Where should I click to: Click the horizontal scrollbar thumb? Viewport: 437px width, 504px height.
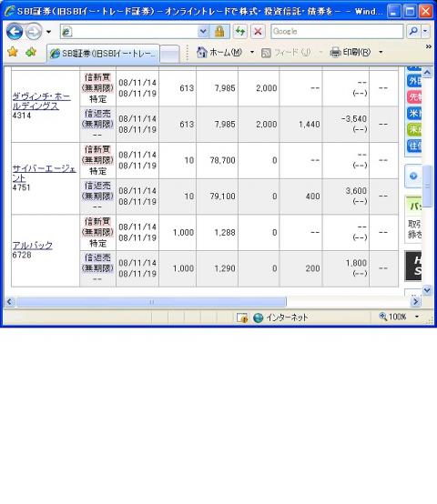(151, 302)
